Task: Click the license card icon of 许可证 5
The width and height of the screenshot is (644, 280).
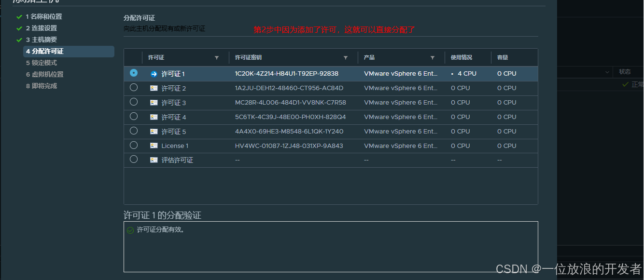Action: [x=154, y=132]
